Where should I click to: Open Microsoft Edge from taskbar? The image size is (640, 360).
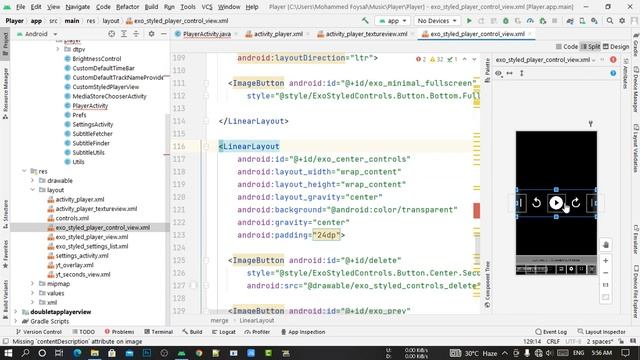coord(77,353)
